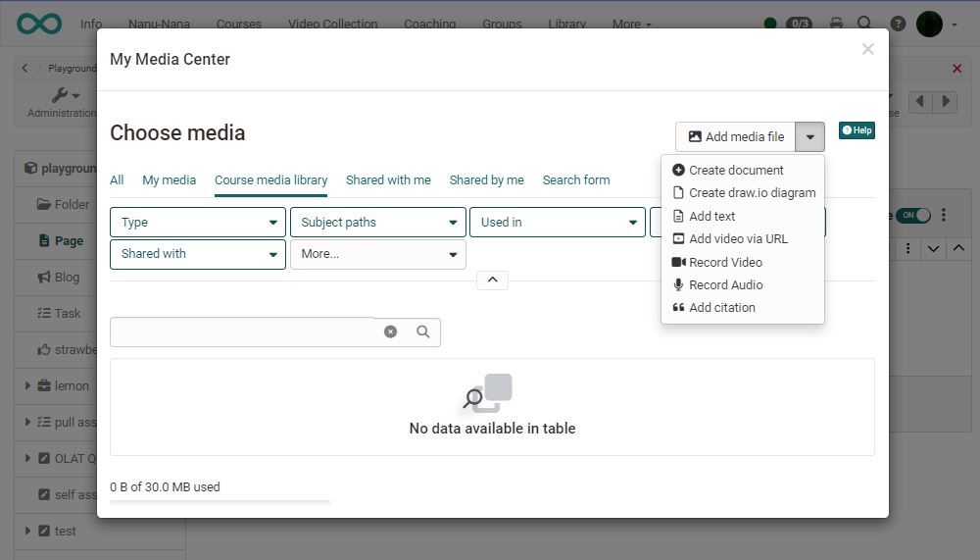Click the Record Audio microphone icon
This screenshot has height=560, width=980.
coord(678,284)
